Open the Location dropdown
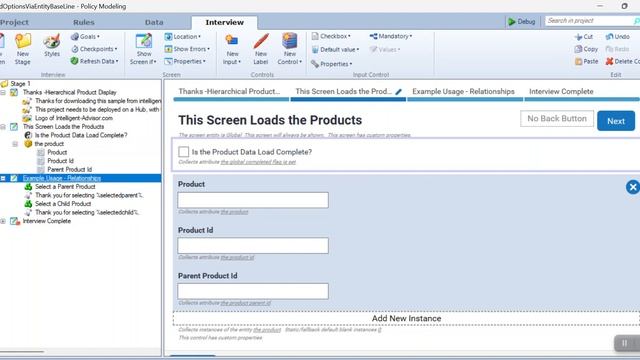Image resolution: width=640 pixels, height=360 pixels. tap(182, 37)
